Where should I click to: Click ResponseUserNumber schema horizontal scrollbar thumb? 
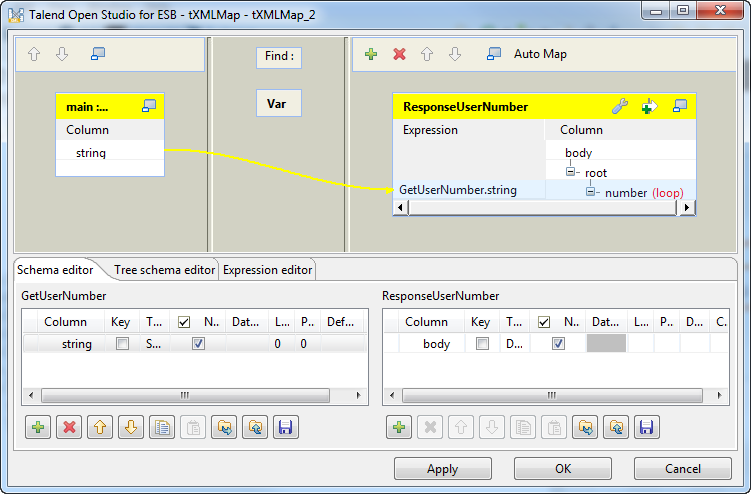pyautogui.click(x=552, y=395)
